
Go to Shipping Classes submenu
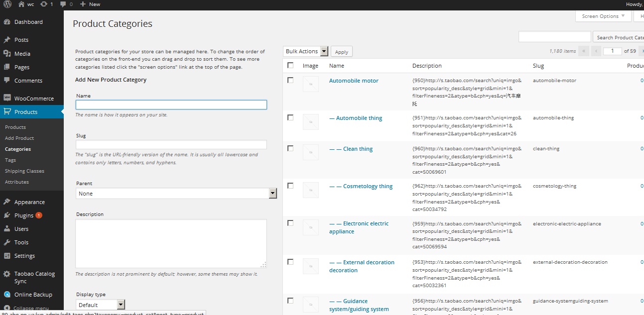pos(24,171)
